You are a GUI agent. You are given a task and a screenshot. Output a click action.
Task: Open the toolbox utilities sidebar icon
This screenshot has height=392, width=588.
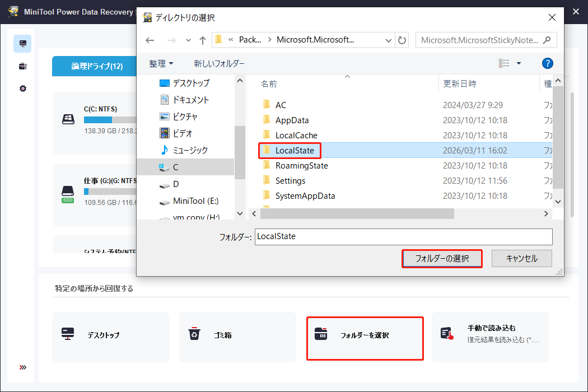coord(22,67)
